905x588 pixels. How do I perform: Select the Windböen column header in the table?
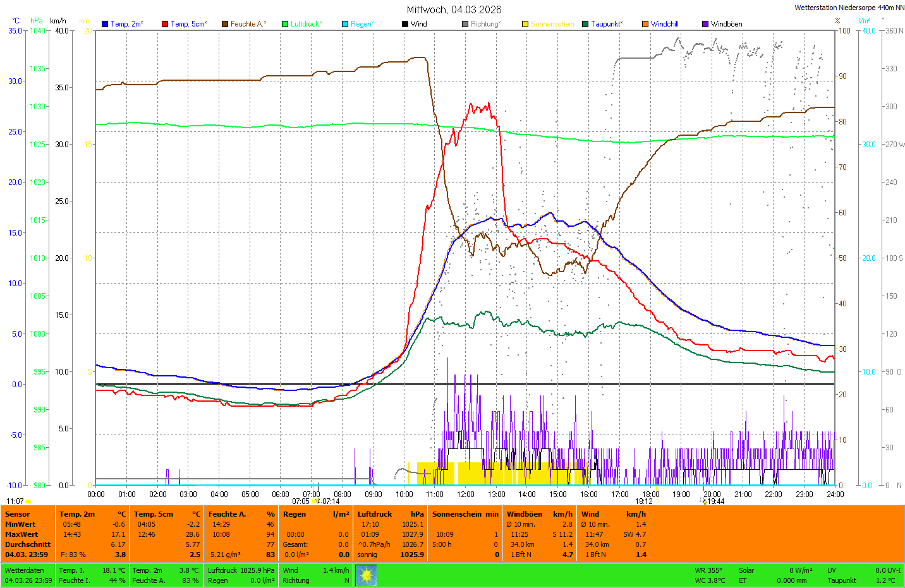(x=524, y=514)
